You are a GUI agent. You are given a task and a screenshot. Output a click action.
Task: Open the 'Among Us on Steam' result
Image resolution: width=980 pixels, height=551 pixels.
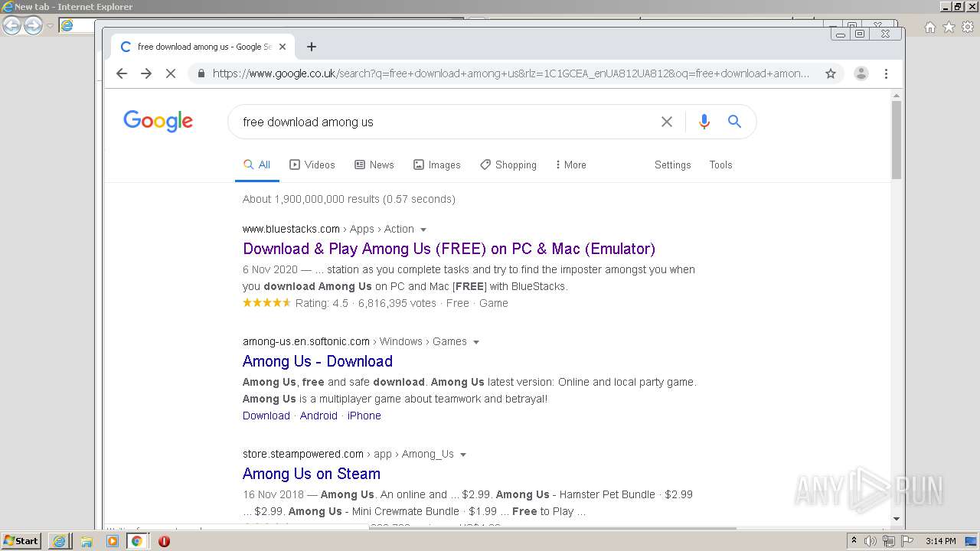coord(312,474)
